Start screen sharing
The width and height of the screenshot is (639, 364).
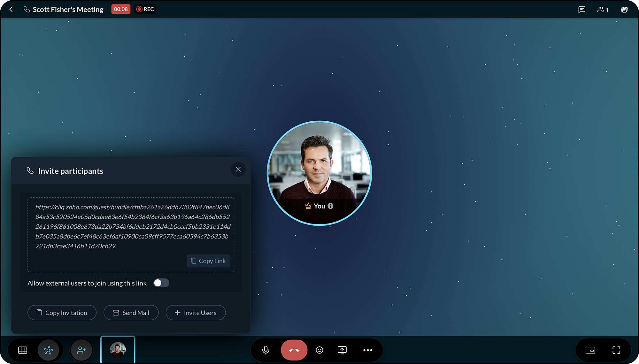342,350
